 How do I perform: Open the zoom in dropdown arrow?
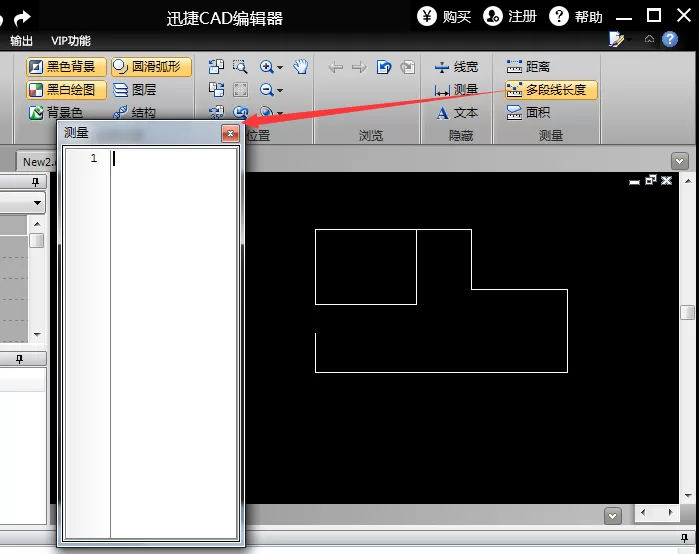280,68
